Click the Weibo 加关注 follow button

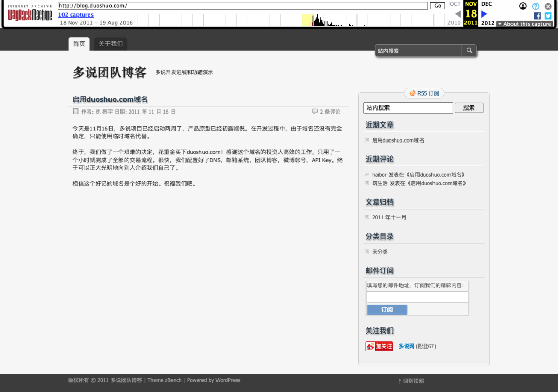pyautogui.click(x=379, y=346)
